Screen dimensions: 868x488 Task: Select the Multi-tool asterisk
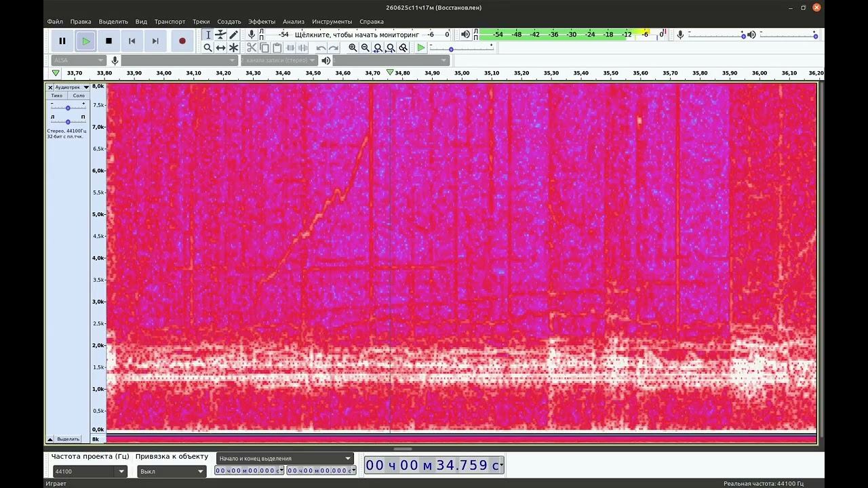pyautogui.click(x=233, y=47)
